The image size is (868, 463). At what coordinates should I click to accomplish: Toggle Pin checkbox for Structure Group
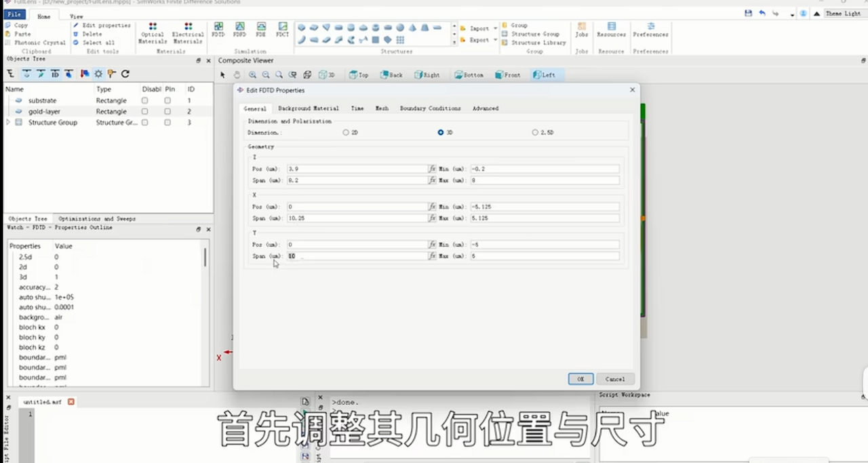click(x=167, y=123)
